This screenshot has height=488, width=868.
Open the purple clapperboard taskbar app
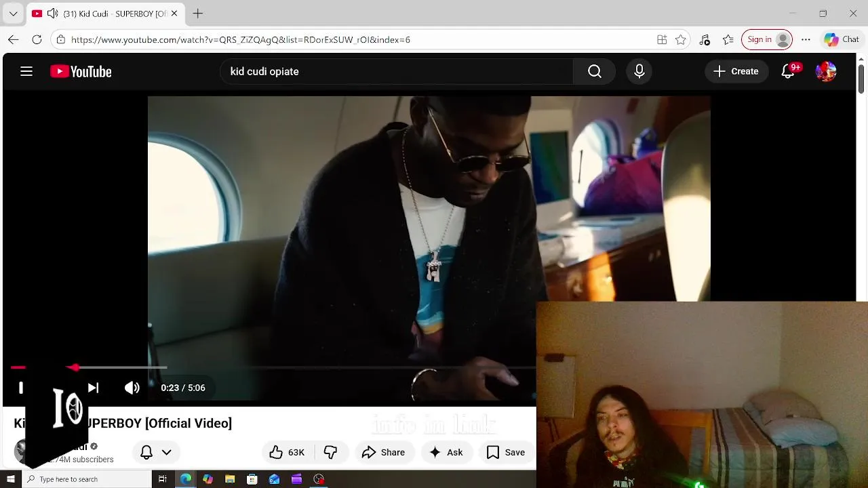pos(296,479)
